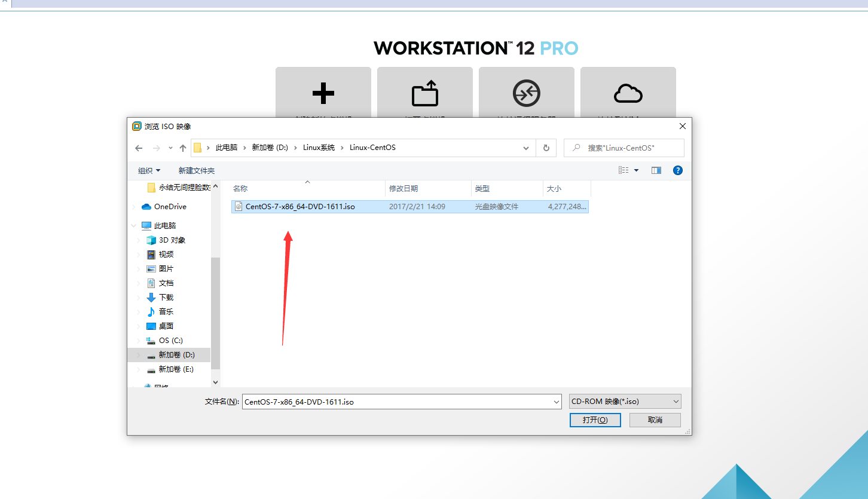This screenshot has height=499, width=868.
Task: Click the 取消 cancel button
Action: [x=655, y=420]
